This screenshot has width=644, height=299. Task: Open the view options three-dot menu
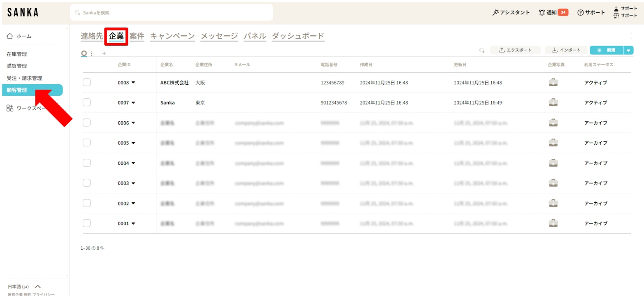[x=91, y=53]
